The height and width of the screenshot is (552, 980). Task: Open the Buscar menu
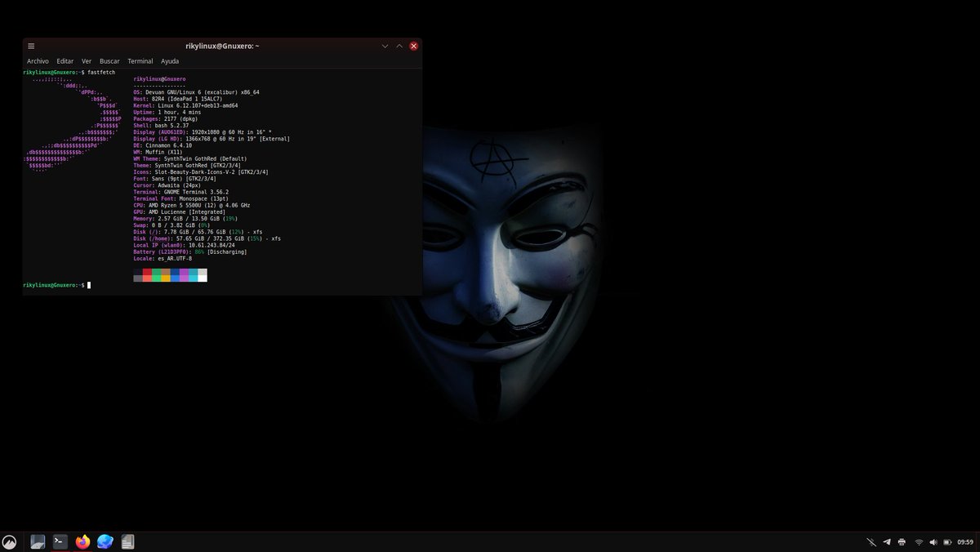[x=109, y=61]
